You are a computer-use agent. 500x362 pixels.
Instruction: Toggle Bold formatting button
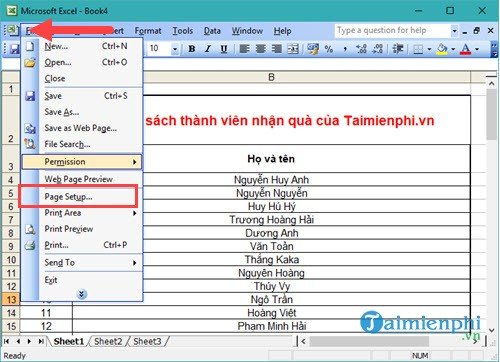click(x=192, y=49)
